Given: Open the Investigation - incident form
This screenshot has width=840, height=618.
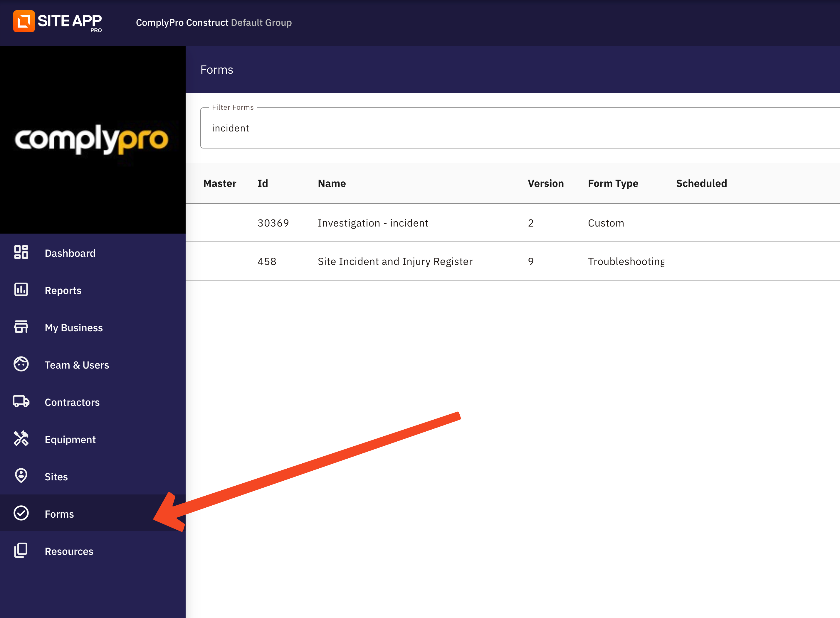Looking at the screenshot, I should point(373,223).
